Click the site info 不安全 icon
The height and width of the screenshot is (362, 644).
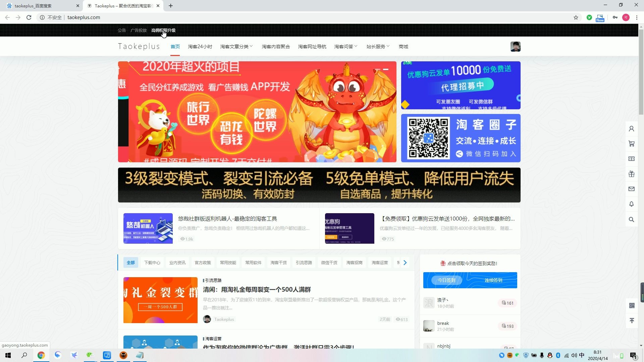tap(42, 17)
